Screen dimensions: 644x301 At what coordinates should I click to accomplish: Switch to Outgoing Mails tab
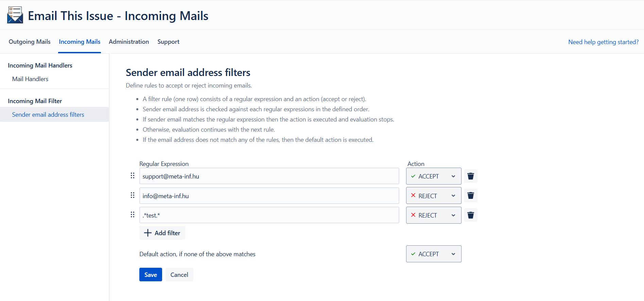[x=30, y=42]
